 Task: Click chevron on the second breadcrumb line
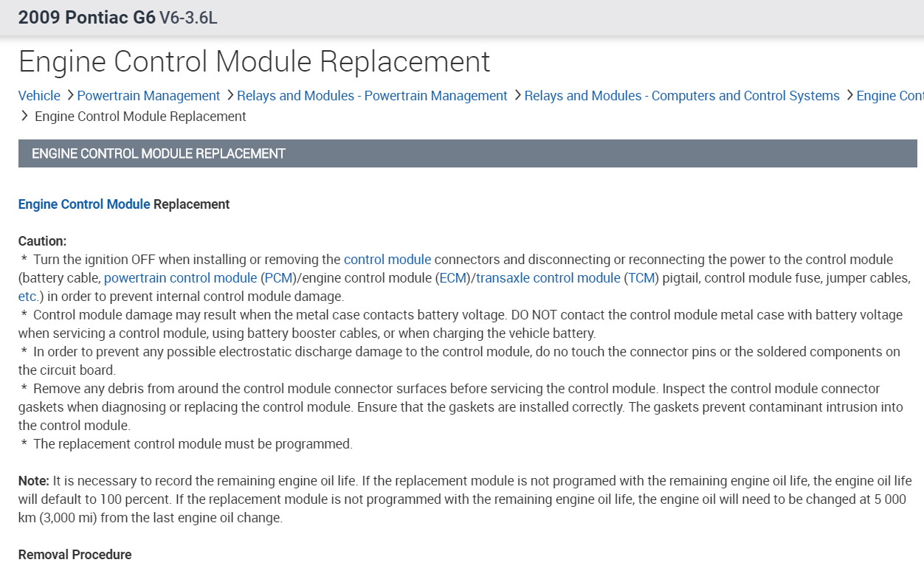pos(25,116)
